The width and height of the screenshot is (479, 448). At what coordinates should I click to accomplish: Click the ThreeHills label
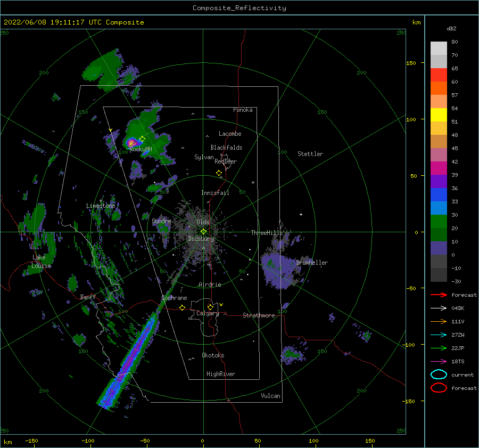[267, 233]
